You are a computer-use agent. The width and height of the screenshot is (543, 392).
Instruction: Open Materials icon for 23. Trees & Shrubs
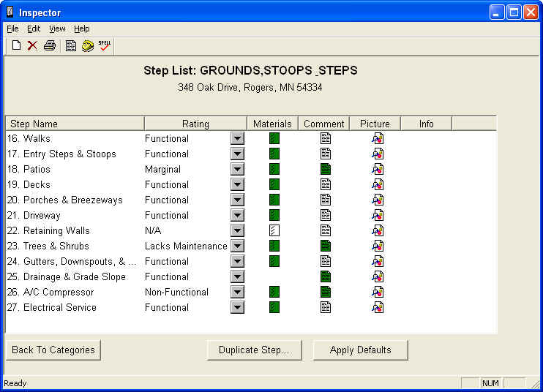(274, 246)
